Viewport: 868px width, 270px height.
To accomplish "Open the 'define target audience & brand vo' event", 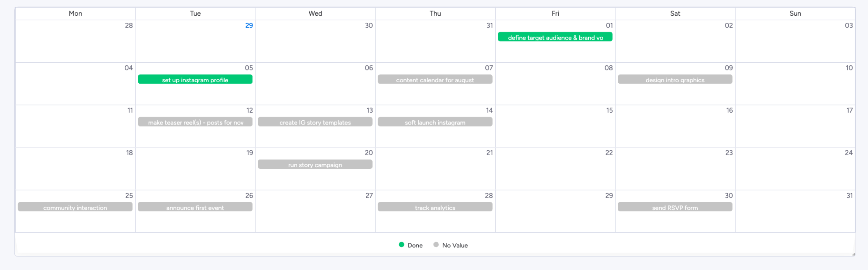I will click(x=555, y=37).
